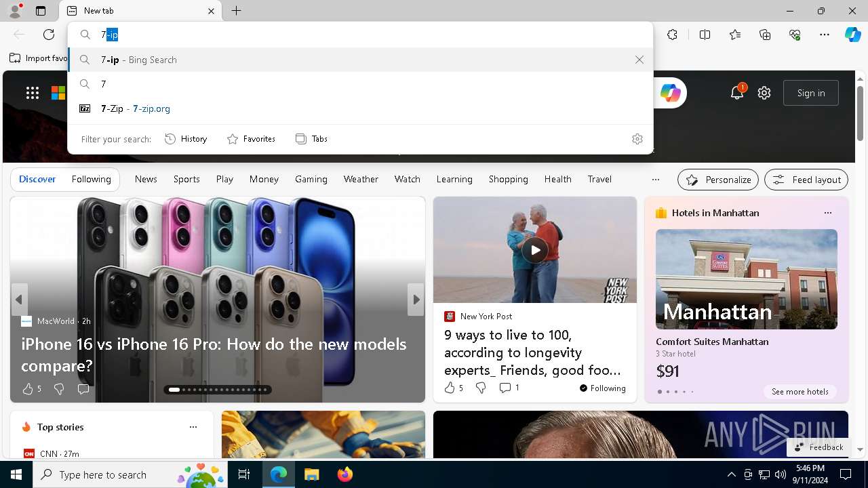
Task: Show hidden tray icons chevron
Action: (x=731, y=474)
